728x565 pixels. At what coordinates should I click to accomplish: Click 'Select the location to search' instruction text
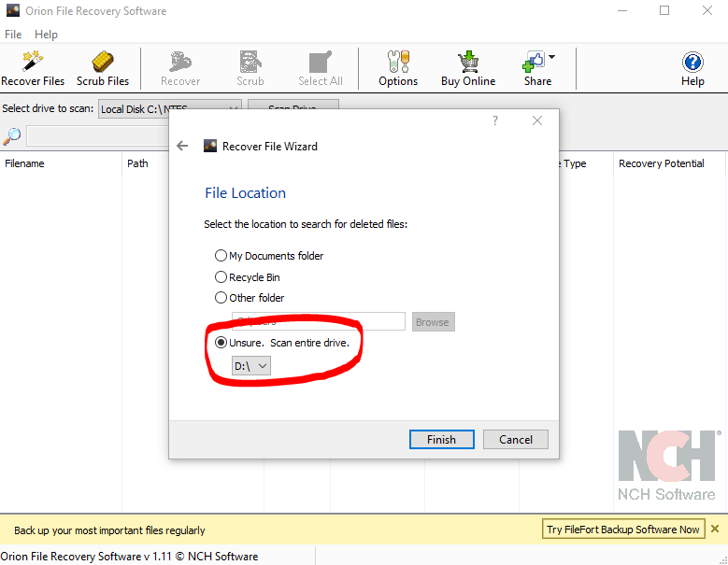click(x=306, y=224)
